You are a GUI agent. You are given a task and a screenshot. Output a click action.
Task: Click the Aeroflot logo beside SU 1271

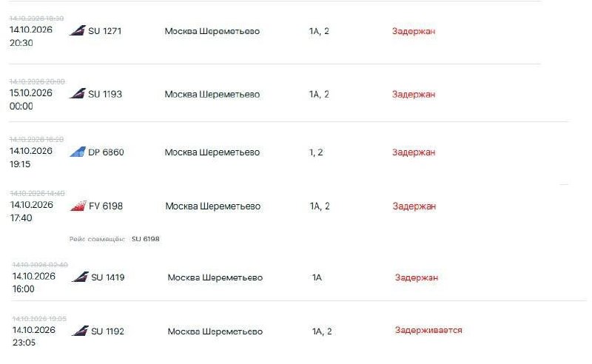pyautogui.click(x=78, y=30)
